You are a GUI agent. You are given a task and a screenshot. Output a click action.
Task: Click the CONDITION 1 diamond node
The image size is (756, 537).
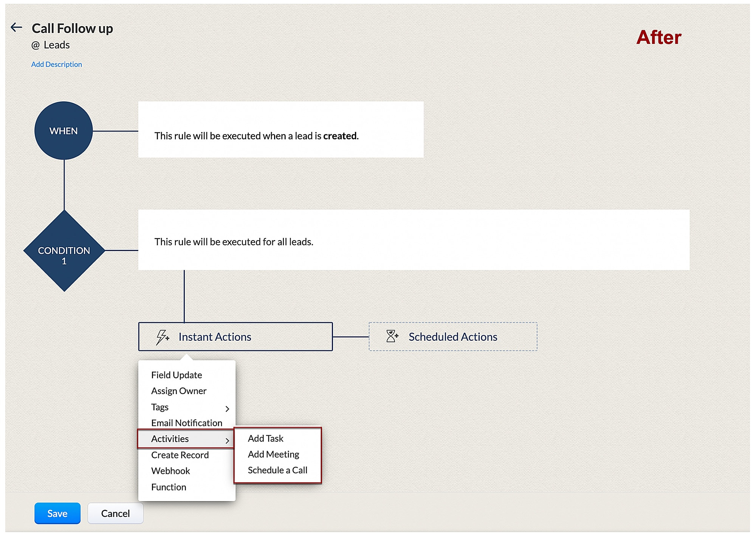click(64, 251)
